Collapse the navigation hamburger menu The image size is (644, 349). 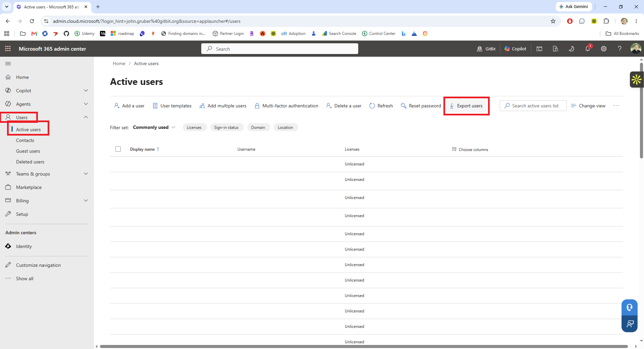pos(8,63)
